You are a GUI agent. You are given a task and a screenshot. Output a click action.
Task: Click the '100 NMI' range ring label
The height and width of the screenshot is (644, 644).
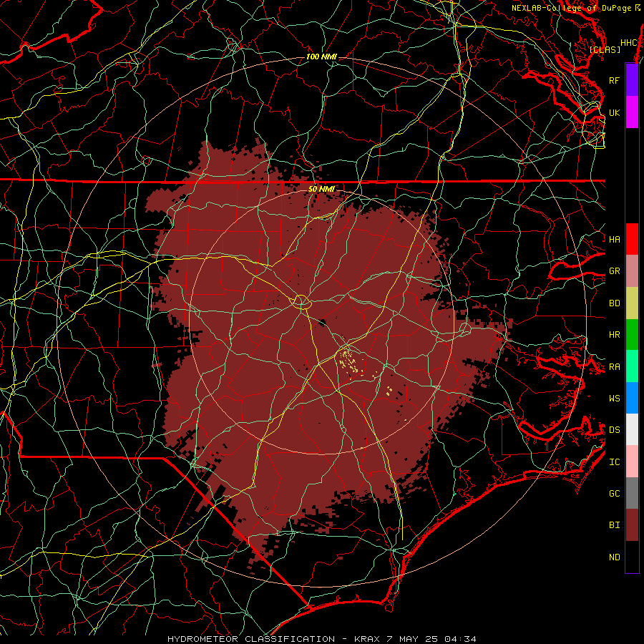(x=321, y=57)
